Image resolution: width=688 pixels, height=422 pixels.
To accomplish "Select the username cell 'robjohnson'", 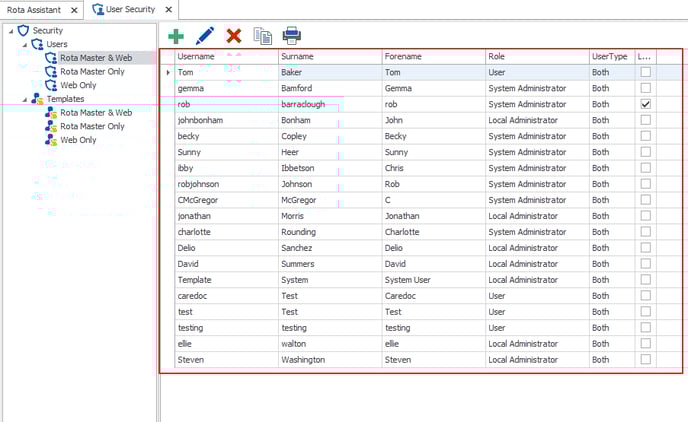I will coord(226,184).
